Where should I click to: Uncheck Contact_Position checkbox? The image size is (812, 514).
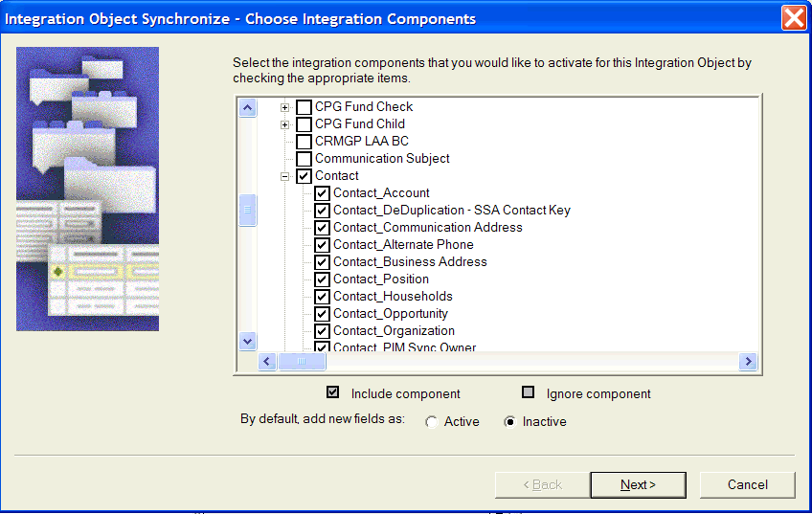tap(322, 279)
